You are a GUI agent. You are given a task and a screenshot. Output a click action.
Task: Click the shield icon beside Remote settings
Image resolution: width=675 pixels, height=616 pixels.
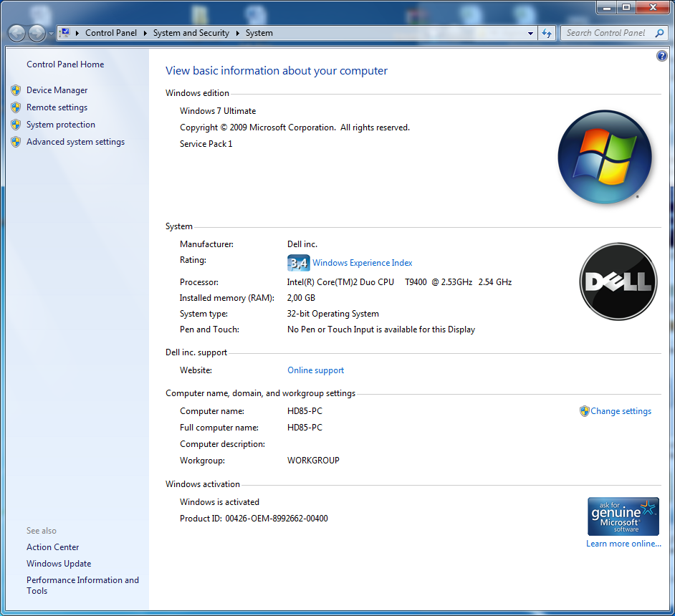tap(16, 107)
